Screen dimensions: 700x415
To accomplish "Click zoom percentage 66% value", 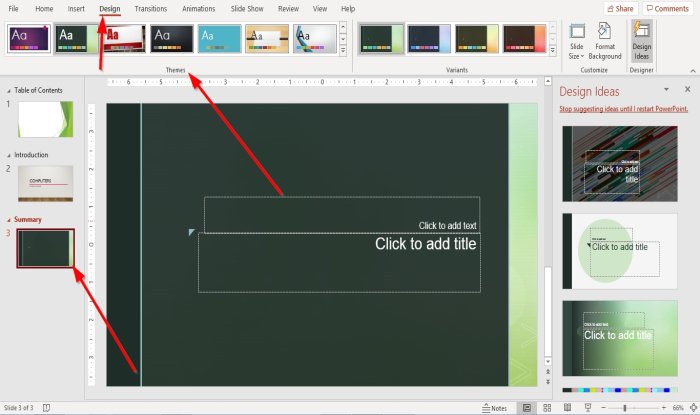I will [678, 408].
